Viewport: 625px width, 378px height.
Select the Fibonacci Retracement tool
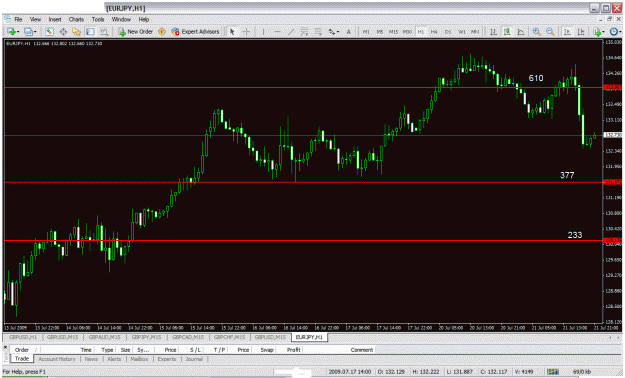click(318, 32)
